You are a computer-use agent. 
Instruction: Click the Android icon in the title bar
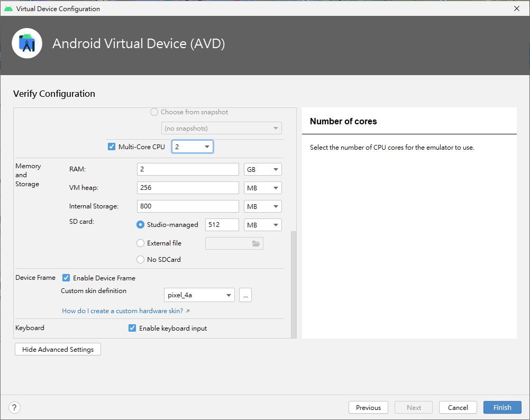tap(8, 8)
